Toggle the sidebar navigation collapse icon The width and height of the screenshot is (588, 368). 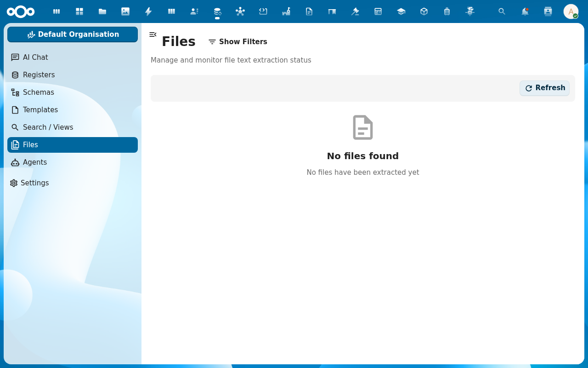coord(153,34)
